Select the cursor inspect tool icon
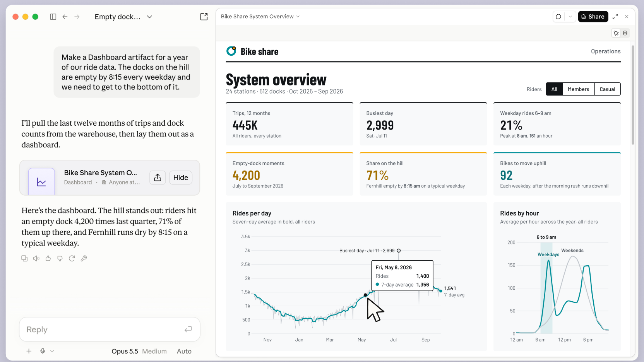This screenshot has width=644, height=362. point(616,33)
